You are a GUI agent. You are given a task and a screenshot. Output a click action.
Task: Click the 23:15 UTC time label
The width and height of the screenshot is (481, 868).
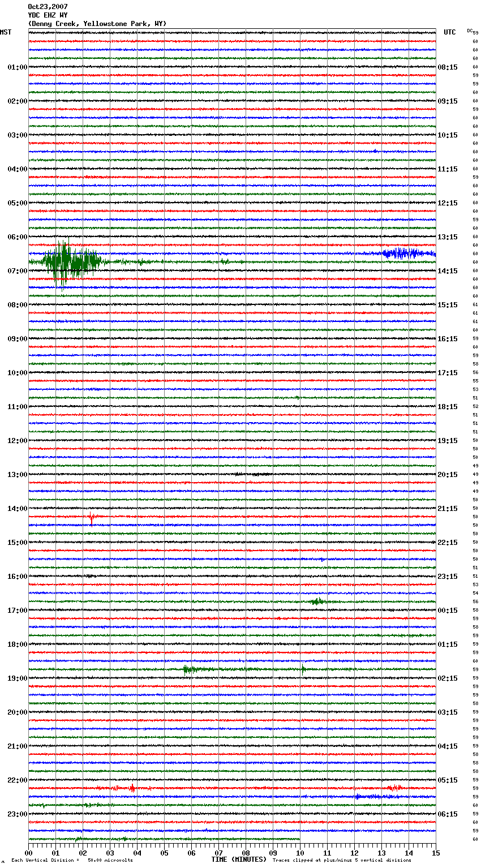click(448, 577)
